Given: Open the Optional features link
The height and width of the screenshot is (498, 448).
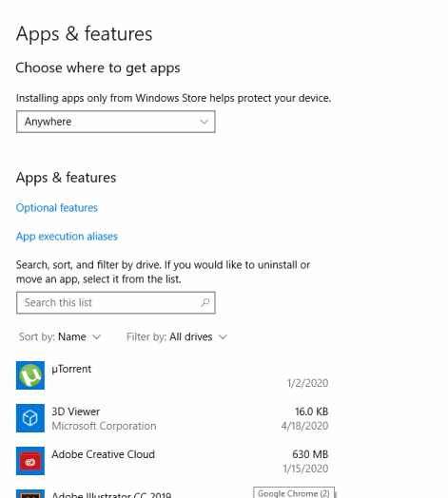Looking at the screenshot, I should pyautogui.click(x=57, y=208).
